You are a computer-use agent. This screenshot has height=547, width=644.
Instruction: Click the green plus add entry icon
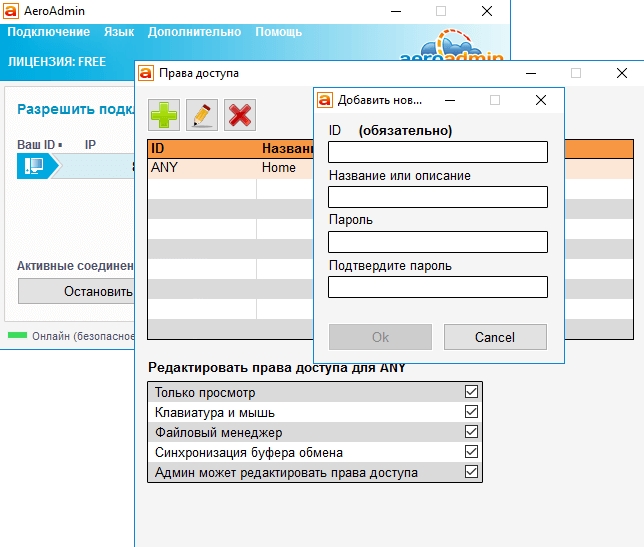point(165,115)
